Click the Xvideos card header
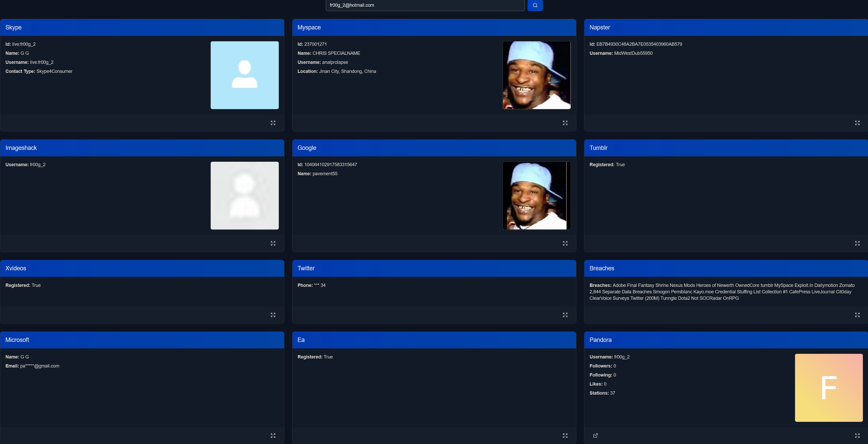Image resolution: width=868 pixels, height=444 pixels. coord(142,268)
